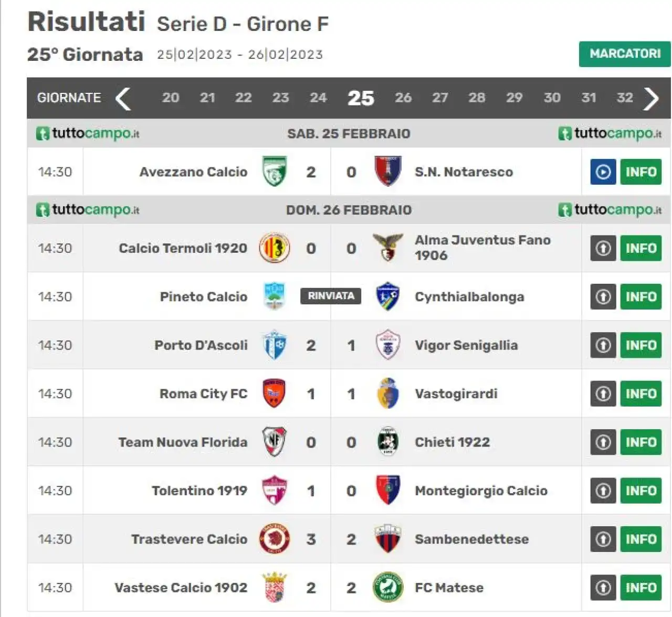Screen dimensions: 672x617
Task: Open INFO for Porto D'Ascoli match
Action: click(640, 345)
